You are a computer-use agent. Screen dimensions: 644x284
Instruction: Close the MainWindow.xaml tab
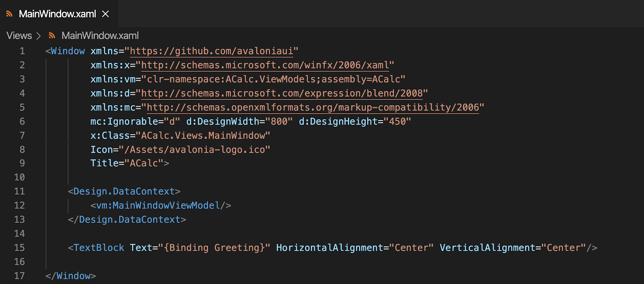[105, 14]
